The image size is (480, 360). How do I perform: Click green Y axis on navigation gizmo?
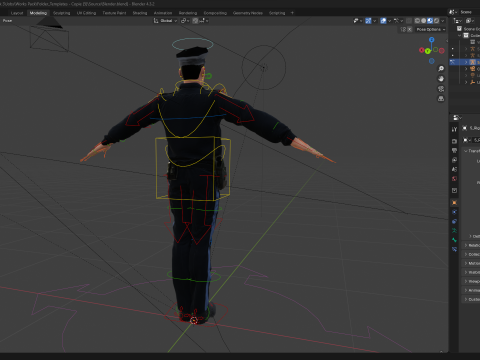[x=428, y=51]
